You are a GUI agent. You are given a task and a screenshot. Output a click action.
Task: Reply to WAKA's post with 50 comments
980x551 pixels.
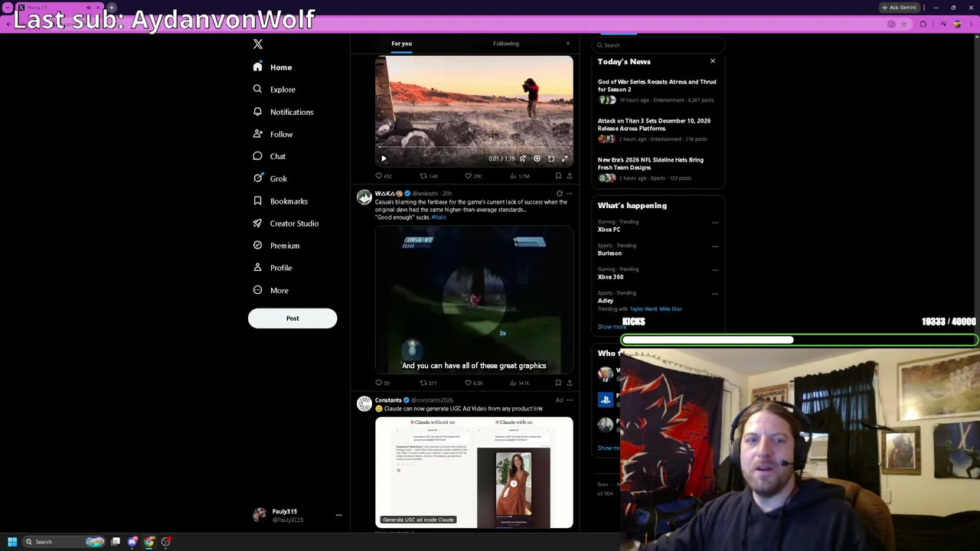382,383
